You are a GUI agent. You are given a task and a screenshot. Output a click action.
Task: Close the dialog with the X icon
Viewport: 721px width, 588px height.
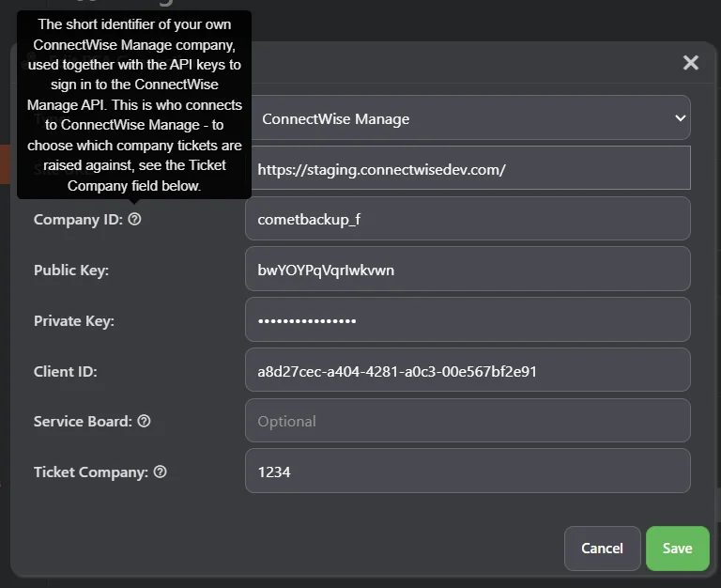[691, 63]
